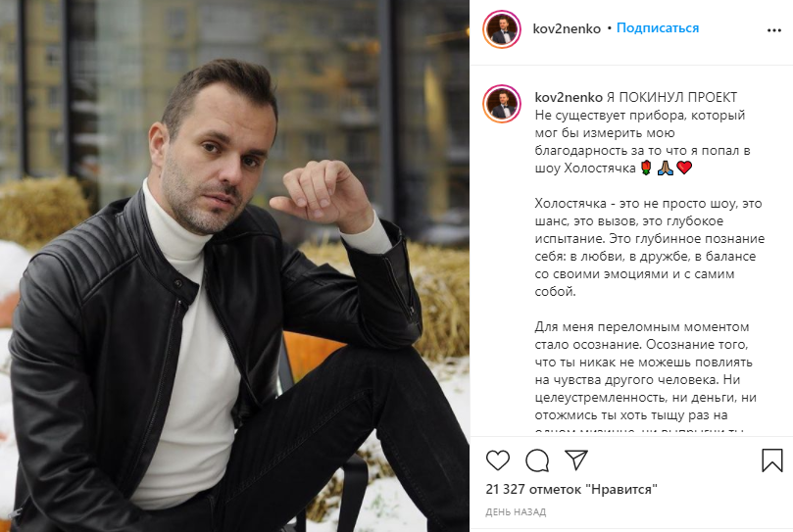Click Подписаться to follow the account
The width and height of the screenshot is (793, 532).
click(x=658, y=28)
